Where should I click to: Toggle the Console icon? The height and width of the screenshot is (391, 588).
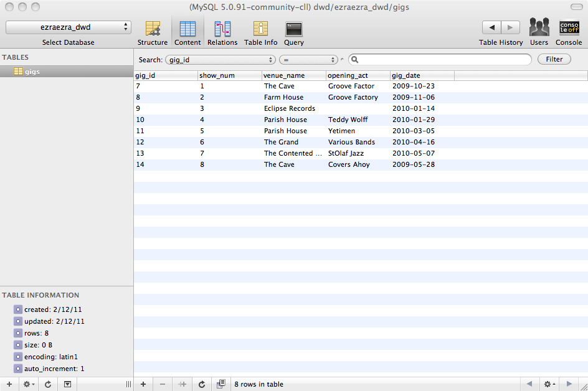[x=569, y=32]
